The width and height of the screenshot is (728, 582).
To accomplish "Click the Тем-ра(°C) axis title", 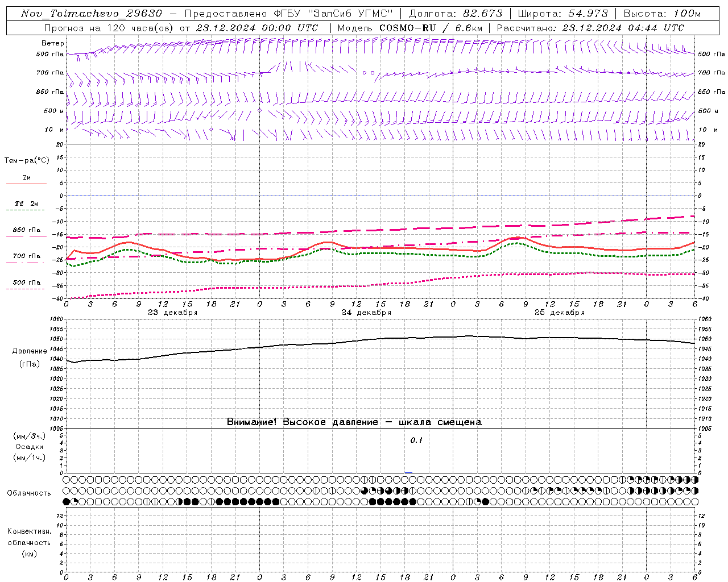I will [x=27, y=161].
